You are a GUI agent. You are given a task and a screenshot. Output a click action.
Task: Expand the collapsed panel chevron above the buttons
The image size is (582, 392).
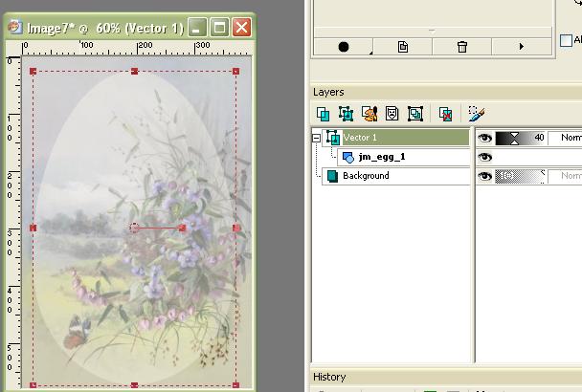[432, 32]
